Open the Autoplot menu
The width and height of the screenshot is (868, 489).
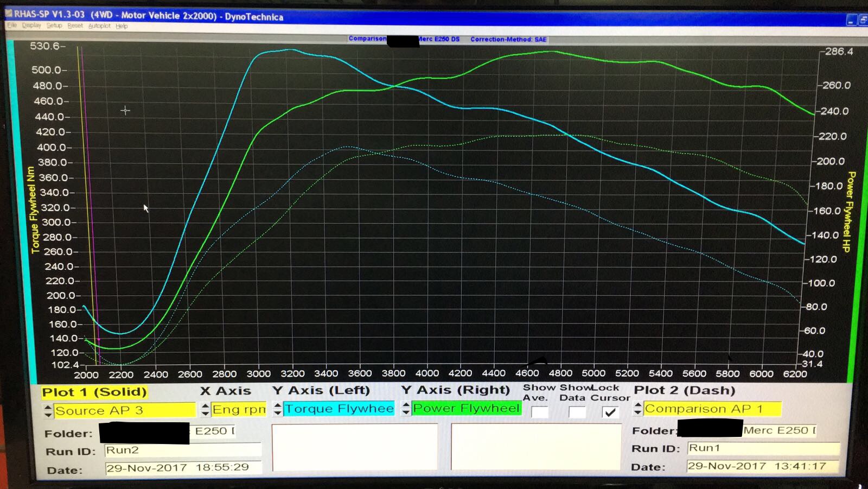(99, 26)
